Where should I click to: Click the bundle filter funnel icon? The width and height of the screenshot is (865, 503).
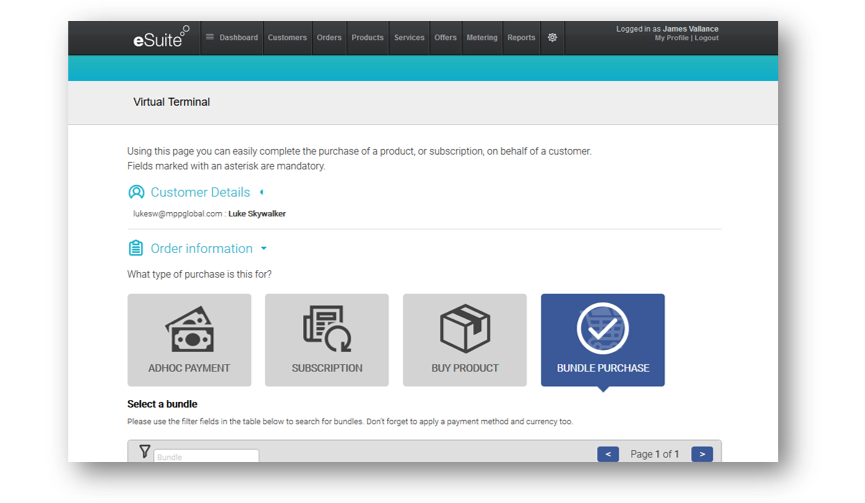(144, 452)
